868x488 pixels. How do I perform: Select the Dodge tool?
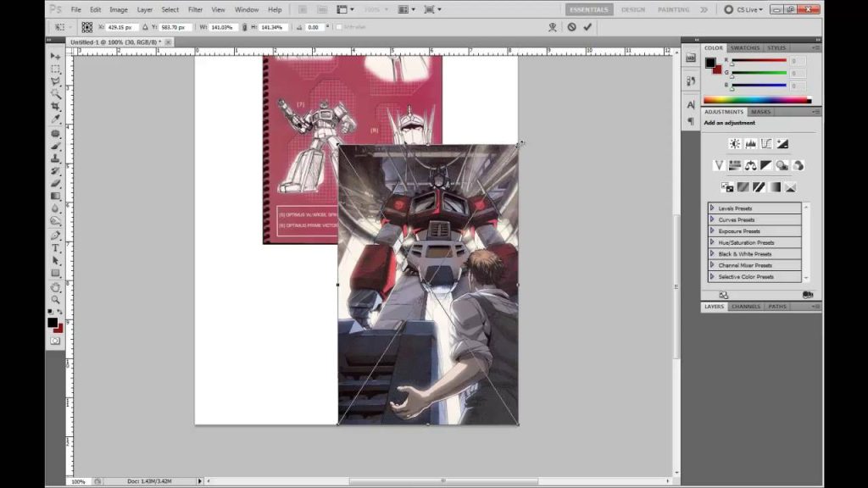coord(55,221)
